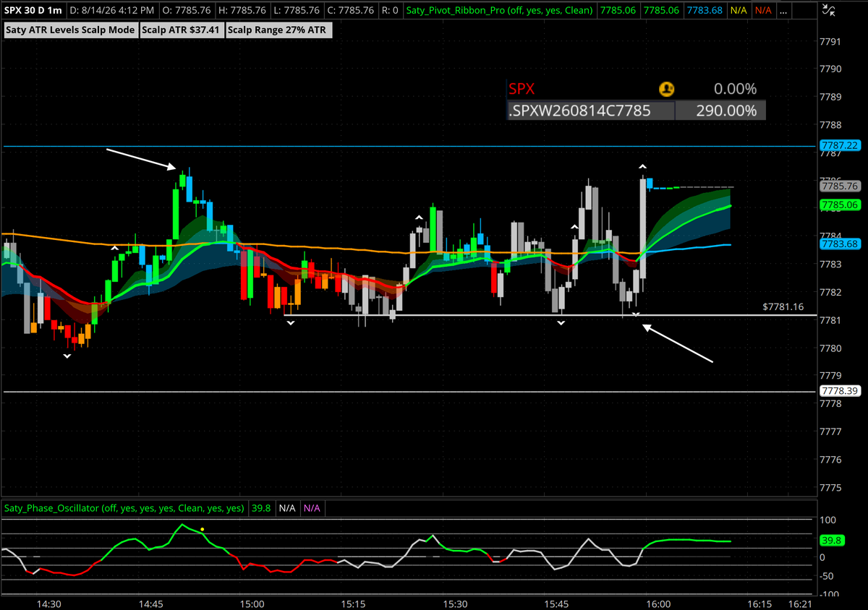This screenshot has width=868, height=610.
Task: Click the "Saty ATR Levels Scalp Mode" label
Action: (70, 30)
